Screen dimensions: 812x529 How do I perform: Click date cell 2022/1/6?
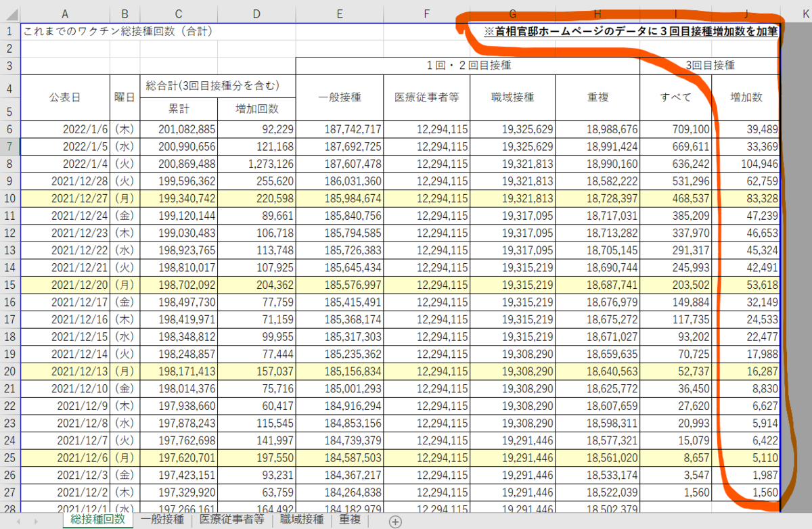(65, 130)
